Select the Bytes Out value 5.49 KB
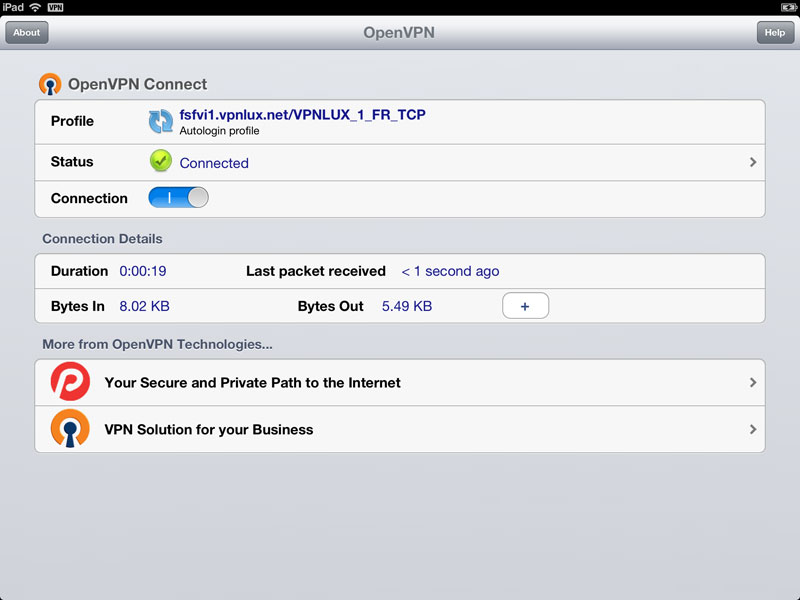The image size is (800, 600). coord(407,306)
